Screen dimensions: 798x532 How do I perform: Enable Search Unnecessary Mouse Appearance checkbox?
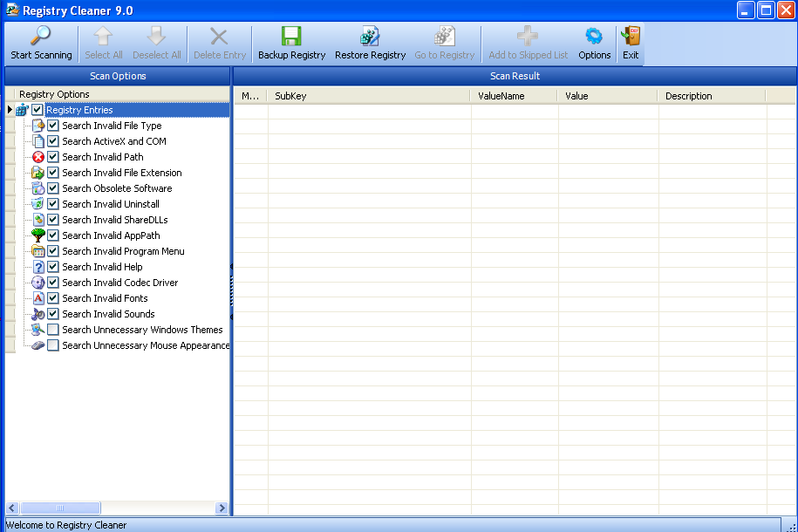click(x=53, y=345)
